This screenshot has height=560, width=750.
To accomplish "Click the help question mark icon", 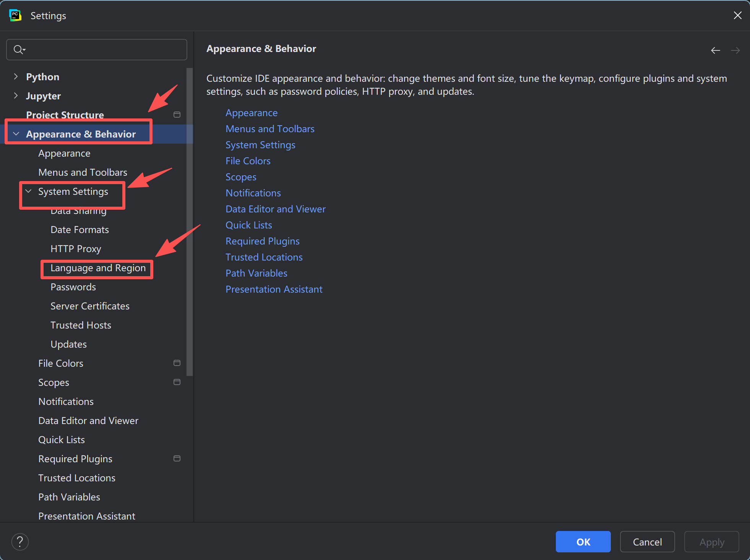I will pyautogui.click(x=20, y=542).
